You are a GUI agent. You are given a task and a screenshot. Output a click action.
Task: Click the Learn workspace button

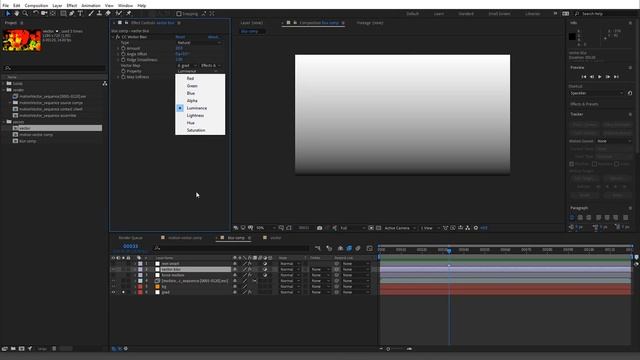[439, 13]
